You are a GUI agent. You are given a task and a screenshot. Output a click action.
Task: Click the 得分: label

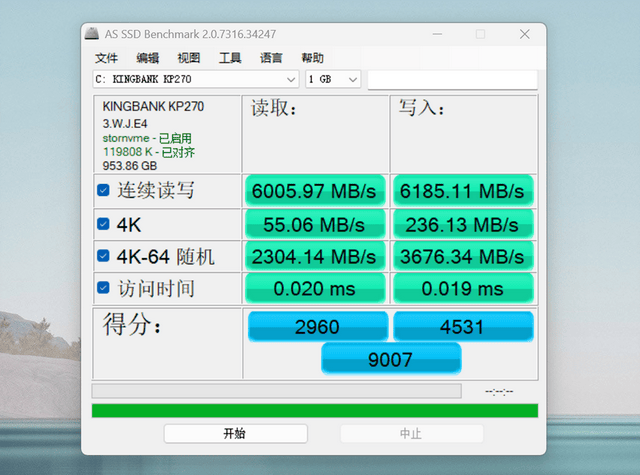131,324
